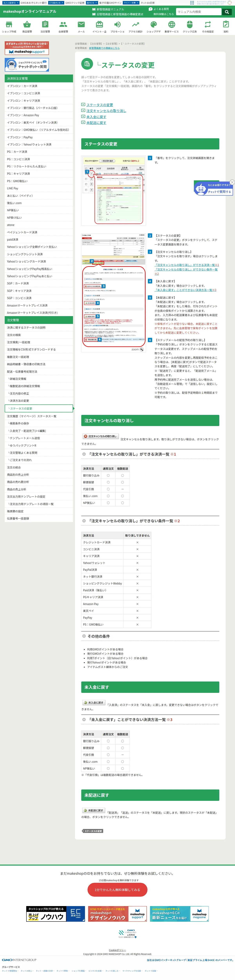This screenshot has width=235, height=980.
Task: Open the 商品管理 nav icon
Action: (x=27, y=27)
